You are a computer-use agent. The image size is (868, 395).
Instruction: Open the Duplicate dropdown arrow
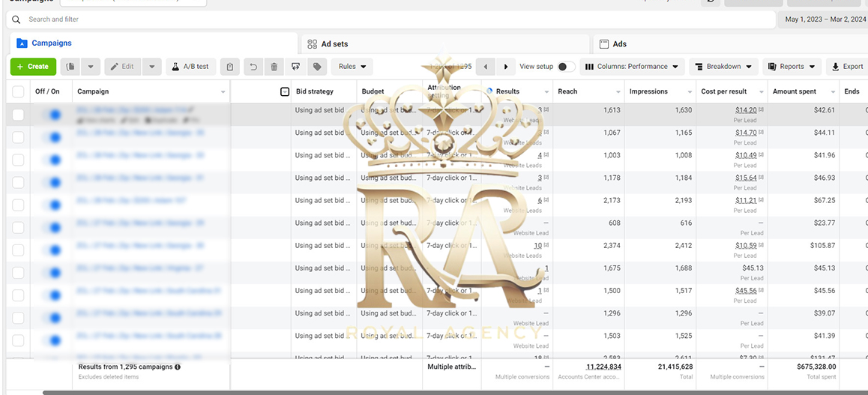coord(91,67)
